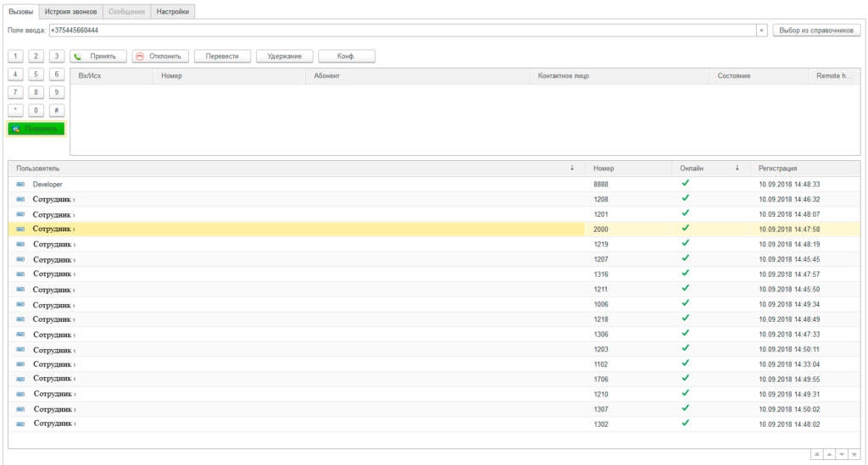This screenshot has height=465, width=868.
Task: Click online checkmark for number 8888
Action: point(685,183)
